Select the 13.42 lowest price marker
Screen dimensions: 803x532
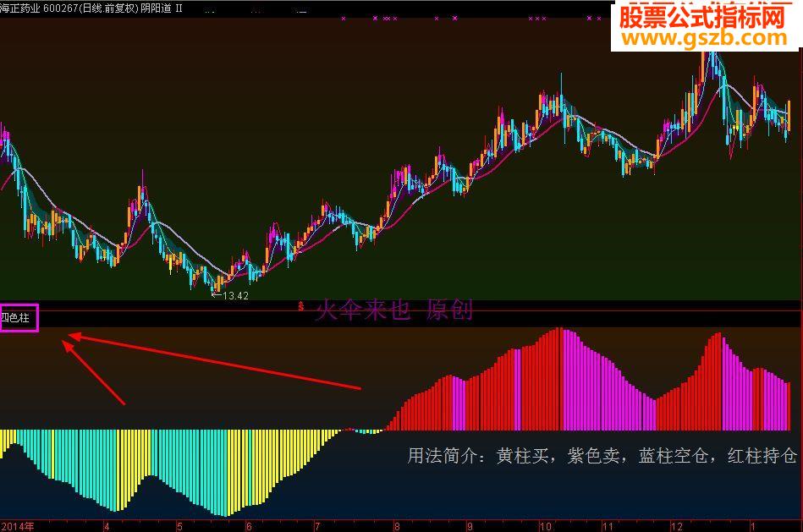[230, 295]
